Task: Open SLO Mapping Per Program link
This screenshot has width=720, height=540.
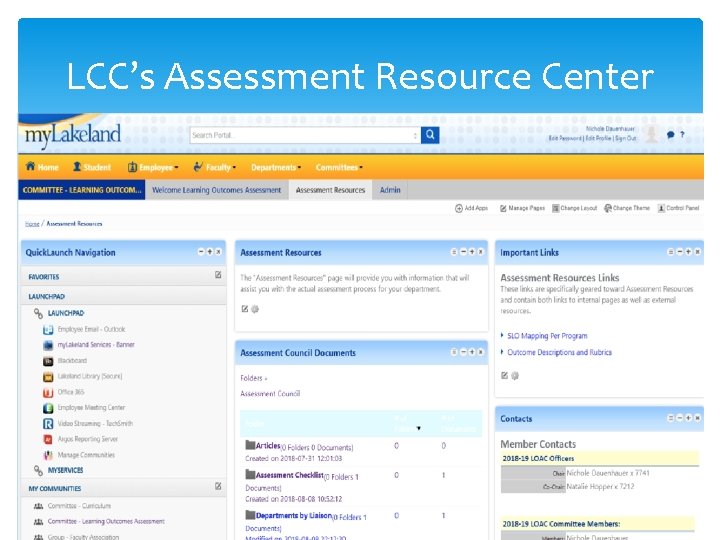Action: pos(547,336)
